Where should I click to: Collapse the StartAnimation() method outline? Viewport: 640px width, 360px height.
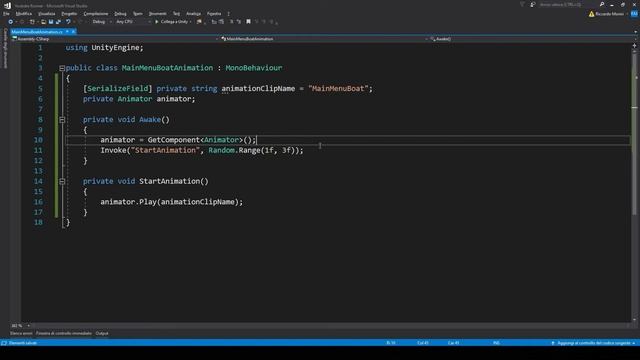[62, 182]
